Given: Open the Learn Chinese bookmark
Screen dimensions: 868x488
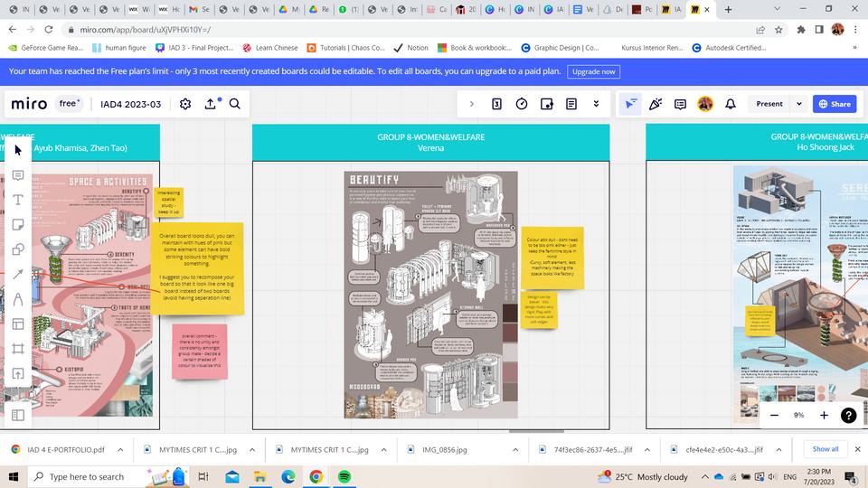Looking at the screenshot, I should 270,48.
